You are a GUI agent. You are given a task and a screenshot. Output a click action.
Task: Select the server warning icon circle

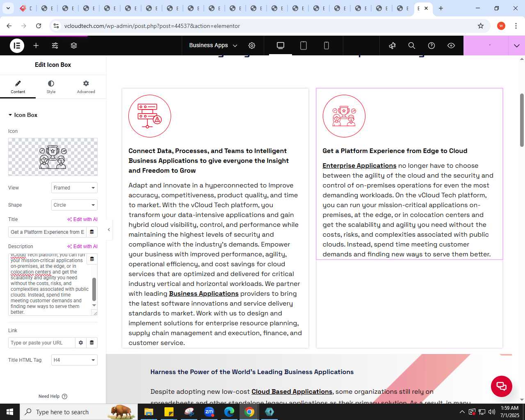(x=150, y=116)
